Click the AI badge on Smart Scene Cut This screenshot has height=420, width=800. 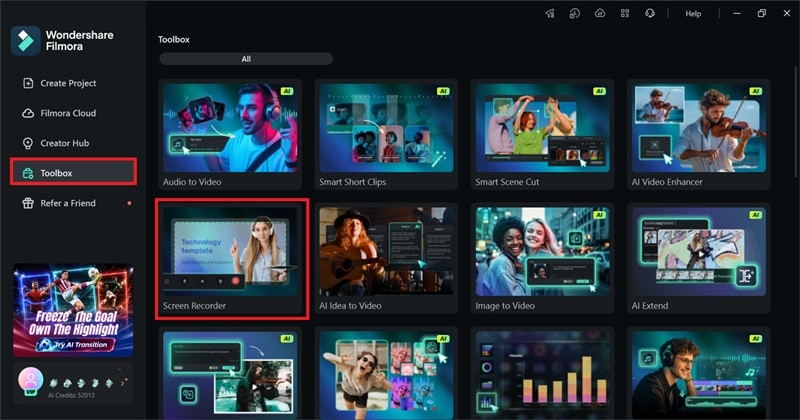tap(599, 91)
